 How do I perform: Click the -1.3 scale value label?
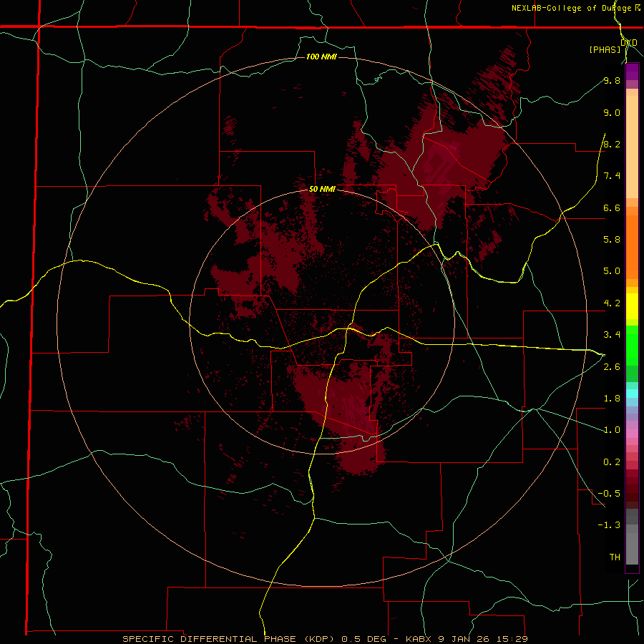(x=609, y=525)
